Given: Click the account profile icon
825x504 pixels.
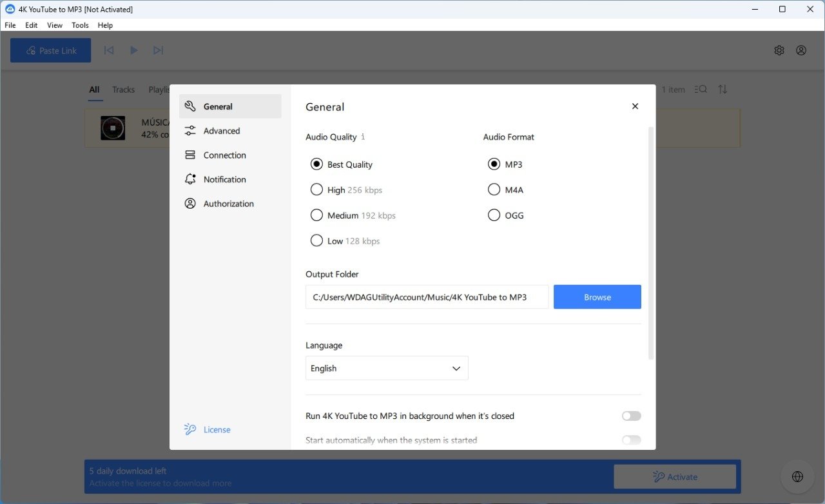Looking at the screenshot, I should pos(801,50).
